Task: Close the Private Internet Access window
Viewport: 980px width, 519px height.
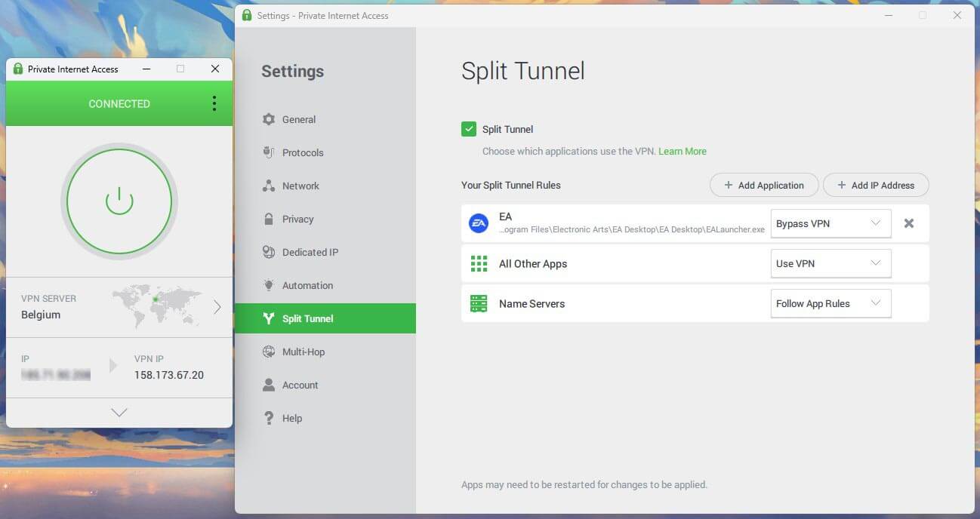Action: point(215,69)
